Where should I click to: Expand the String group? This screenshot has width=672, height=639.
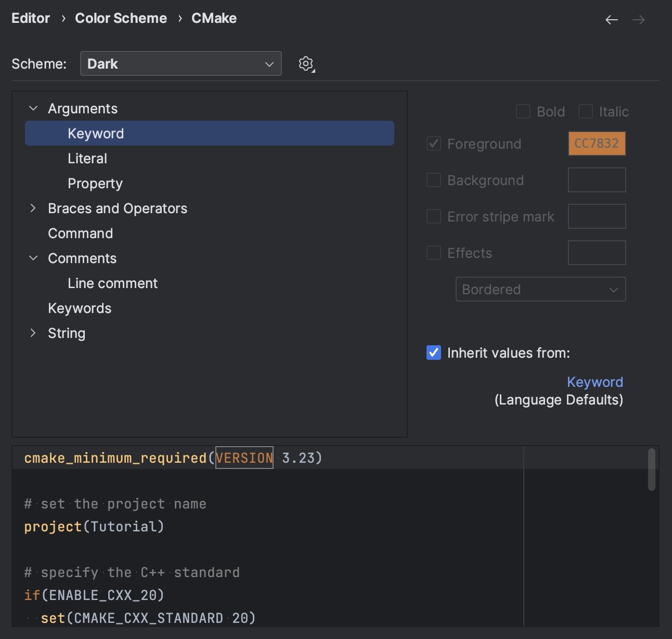coord(33,333)
